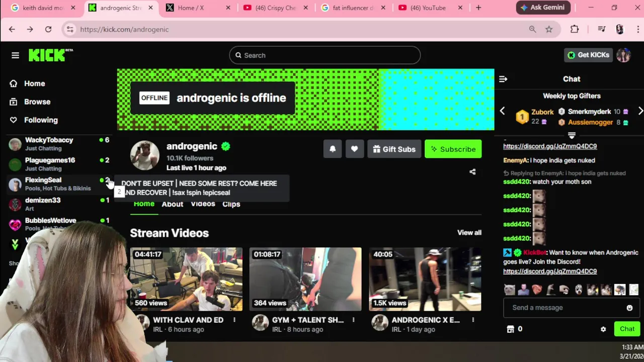This screenshot has height=362, width=644.
Task: Open options for ANDROGENIC X video
Action: click(x=473, y=320)
